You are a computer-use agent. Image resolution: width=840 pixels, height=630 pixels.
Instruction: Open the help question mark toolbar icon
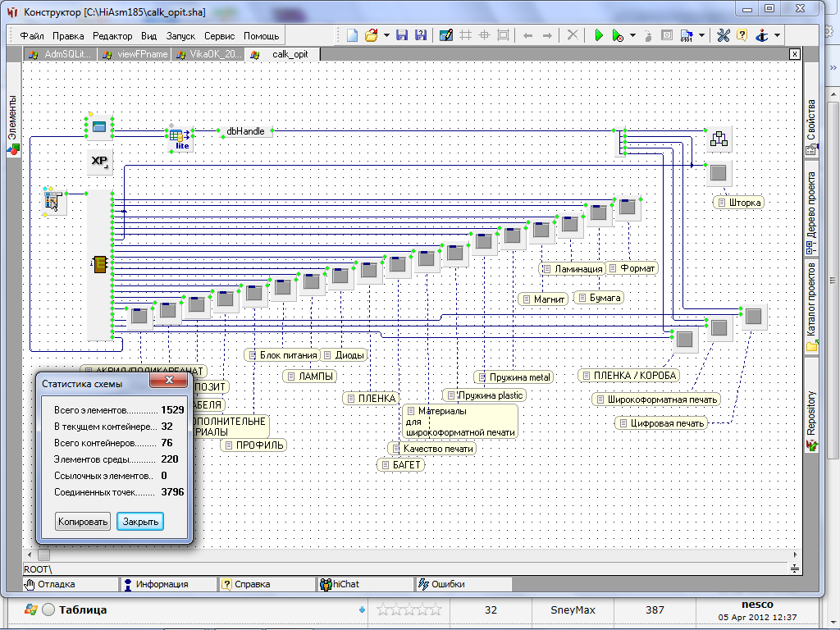[x=742, y=35]
